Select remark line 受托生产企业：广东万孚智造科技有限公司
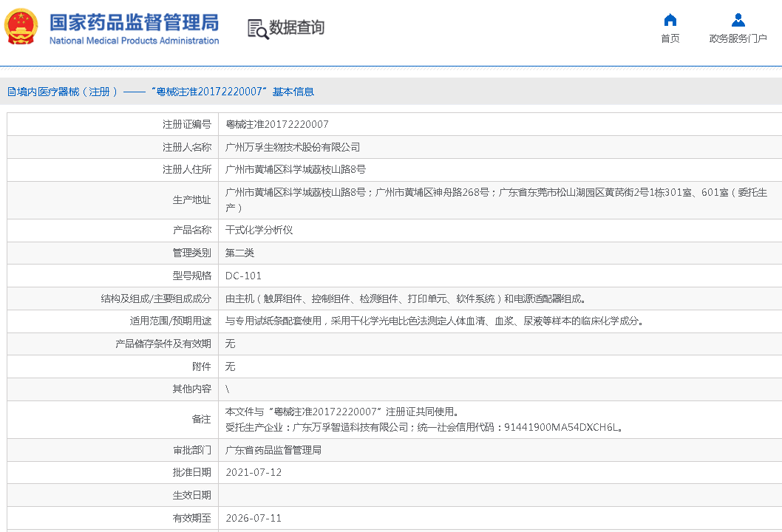The image size is (782, 532). pos(424,427)
